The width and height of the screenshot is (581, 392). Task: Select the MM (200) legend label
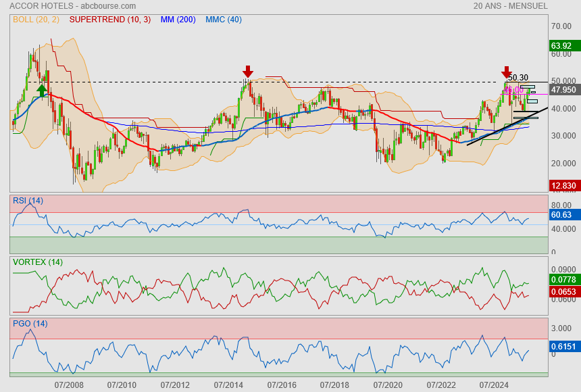point(178,20)
